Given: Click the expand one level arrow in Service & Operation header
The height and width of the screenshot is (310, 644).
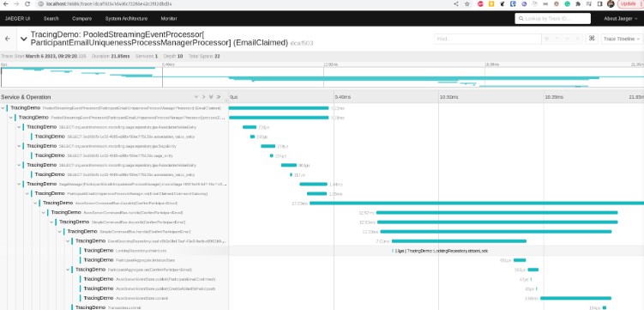Looking at the screenshot, I should (x=196, y=97).
